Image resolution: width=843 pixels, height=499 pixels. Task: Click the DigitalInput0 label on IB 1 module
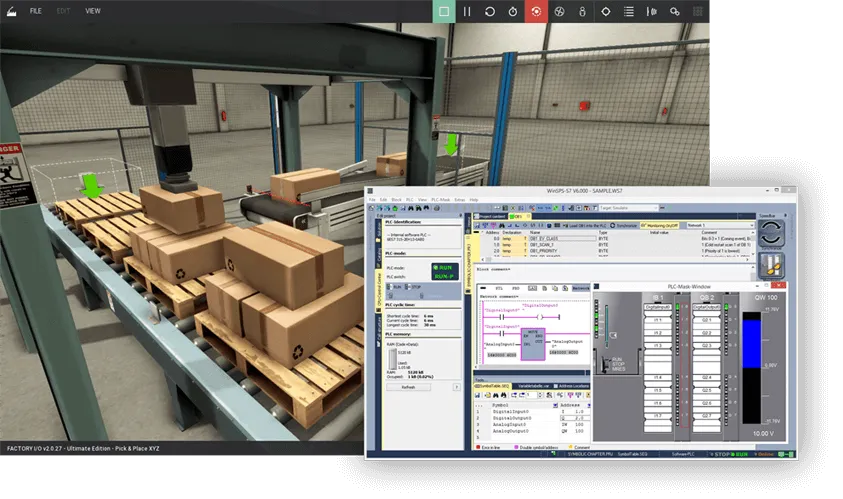point(658,307)
